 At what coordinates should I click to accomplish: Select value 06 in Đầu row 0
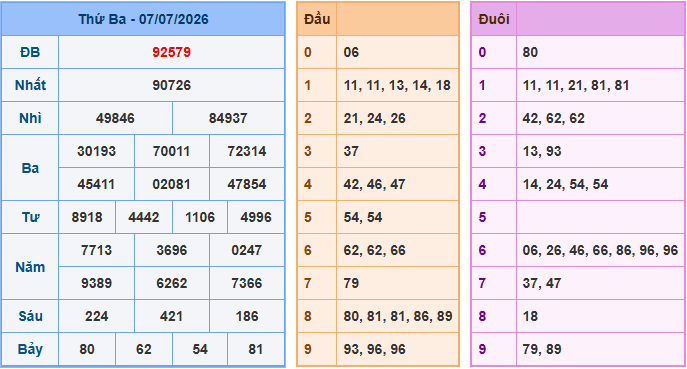(x=351, y=52)
